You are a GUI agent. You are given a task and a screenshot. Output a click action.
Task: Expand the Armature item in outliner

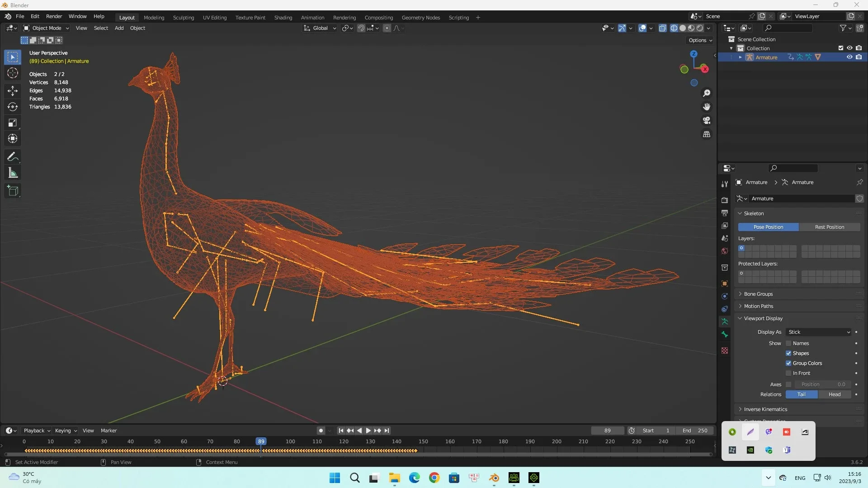[x=740, y=57]
